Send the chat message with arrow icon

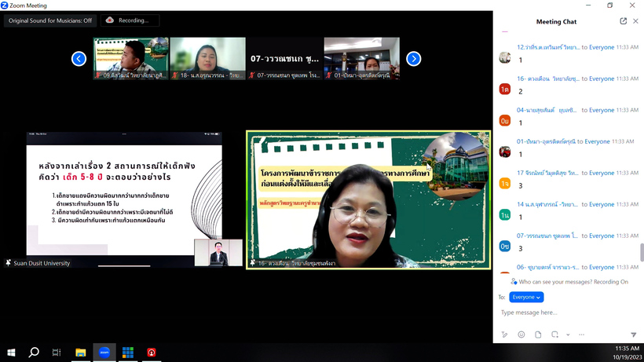pyautogui.click(x=633, y=335)
